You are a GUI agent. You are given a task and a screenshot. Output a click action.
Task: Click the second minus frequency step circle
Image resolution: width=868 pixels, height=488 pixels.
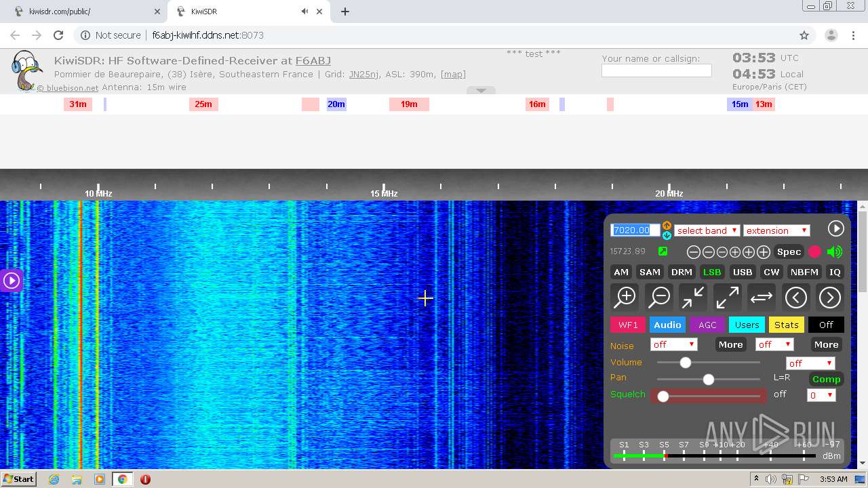click(x=708, y=252)
